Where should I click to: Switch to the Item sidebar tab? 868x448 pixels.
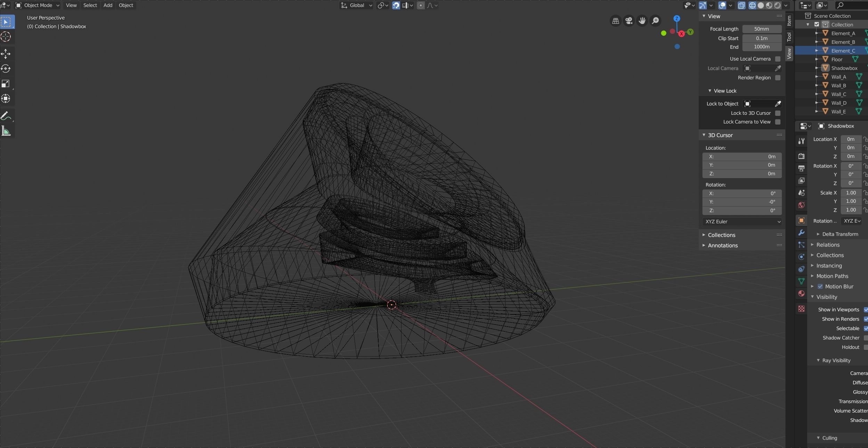[x=789, y=21]
